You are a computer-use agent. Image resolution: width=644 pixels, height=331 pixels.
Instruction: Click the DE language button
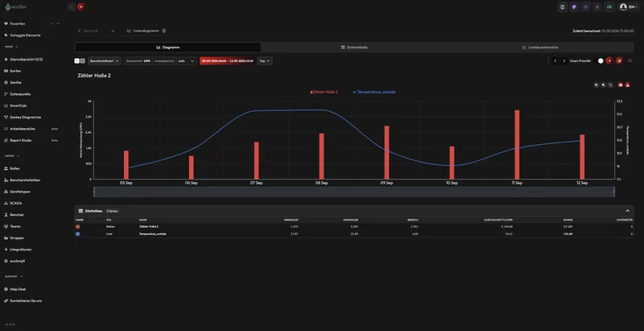[609, 7]
